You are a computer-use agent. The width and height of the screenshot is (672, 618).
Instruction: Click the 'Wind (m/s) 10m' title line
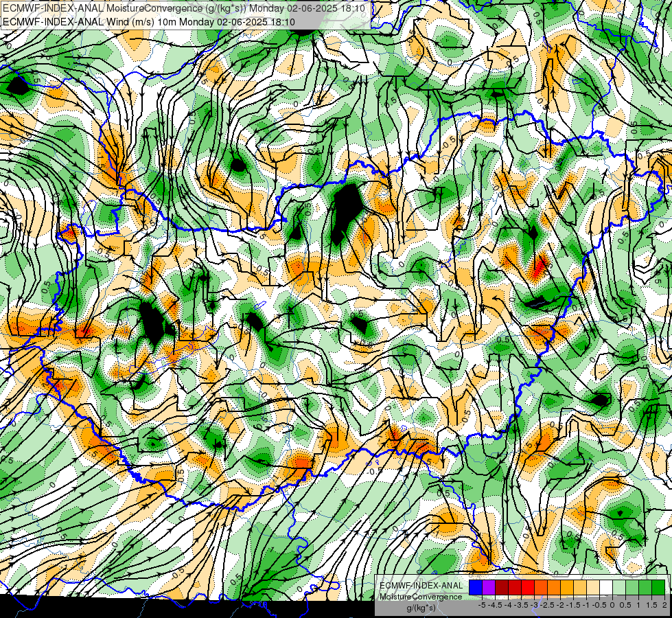[149, 21]
